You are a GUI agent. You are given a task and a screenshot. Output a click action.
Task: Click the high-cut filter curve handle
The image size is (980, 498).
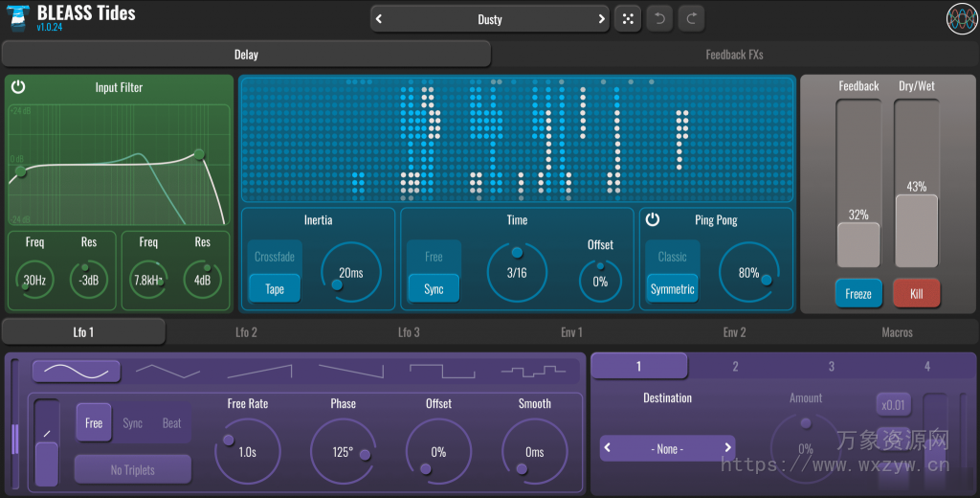click(199, 154)
